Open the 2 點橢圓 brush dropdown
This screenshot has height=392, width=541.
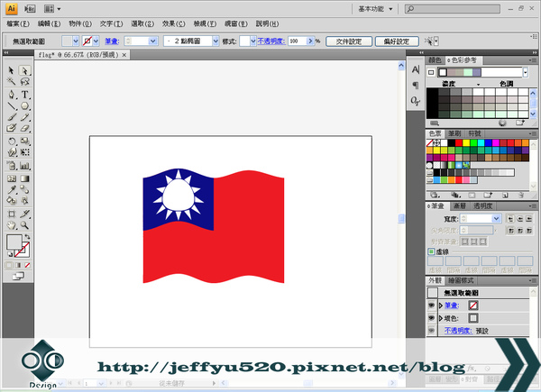click(215, 41)
